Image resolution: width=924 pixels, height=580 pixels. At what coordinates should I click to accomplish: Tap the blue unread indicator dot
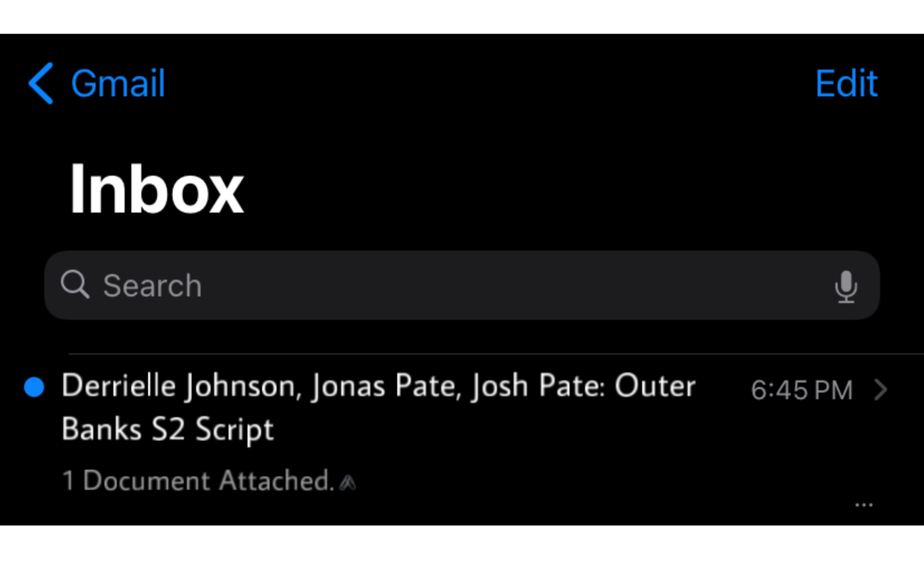coord(34,387)
